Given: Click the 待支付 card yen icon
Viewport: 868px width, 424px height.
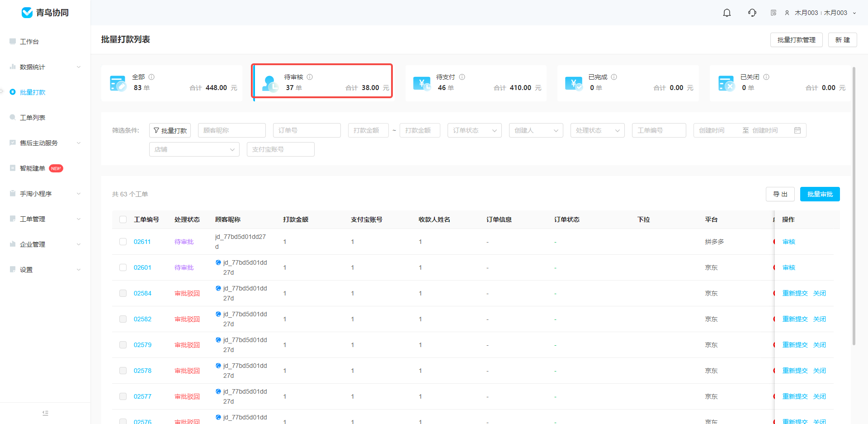Looking at the screenshot, I should click(422, 83).
